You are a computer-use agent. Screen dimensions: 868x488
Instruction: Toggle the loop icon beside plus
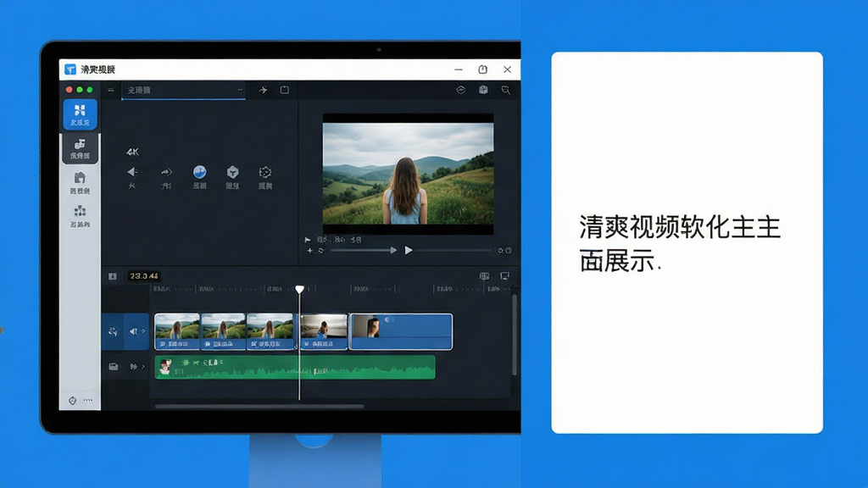(x=320, y=251)
